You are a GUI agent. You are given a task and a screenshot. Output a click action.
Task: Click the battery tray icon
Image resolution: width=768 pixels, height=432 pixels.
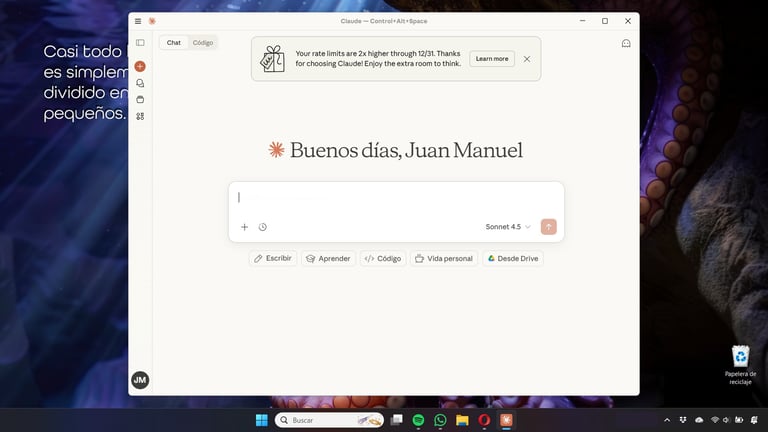[739, 420]
